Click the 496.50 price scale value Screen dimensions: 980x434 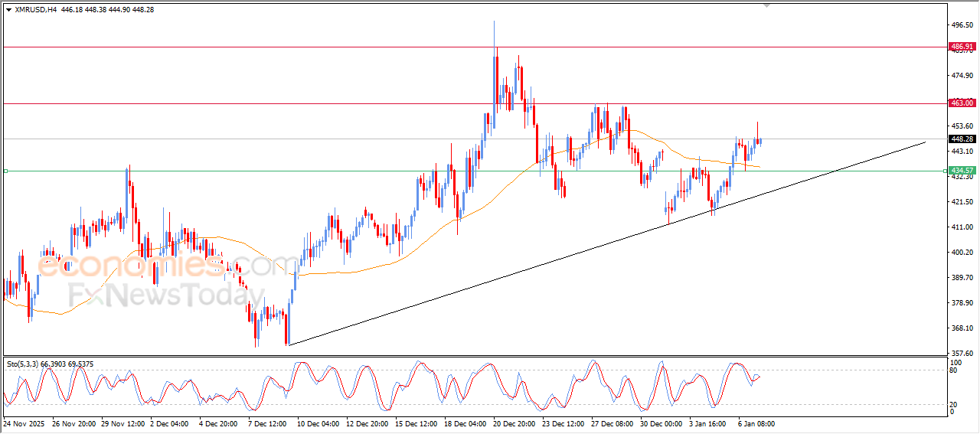pyautogui.click(x=961, y=24)
